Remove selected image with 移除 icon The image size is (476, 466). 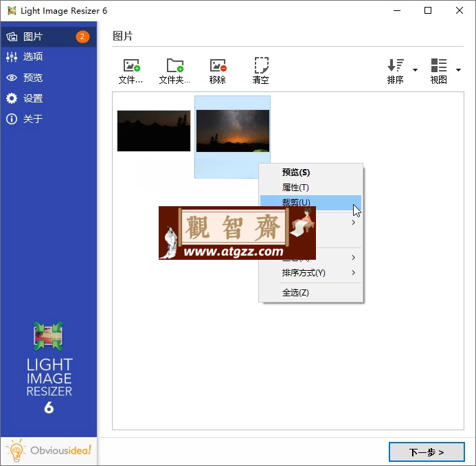tap(218, 71)
